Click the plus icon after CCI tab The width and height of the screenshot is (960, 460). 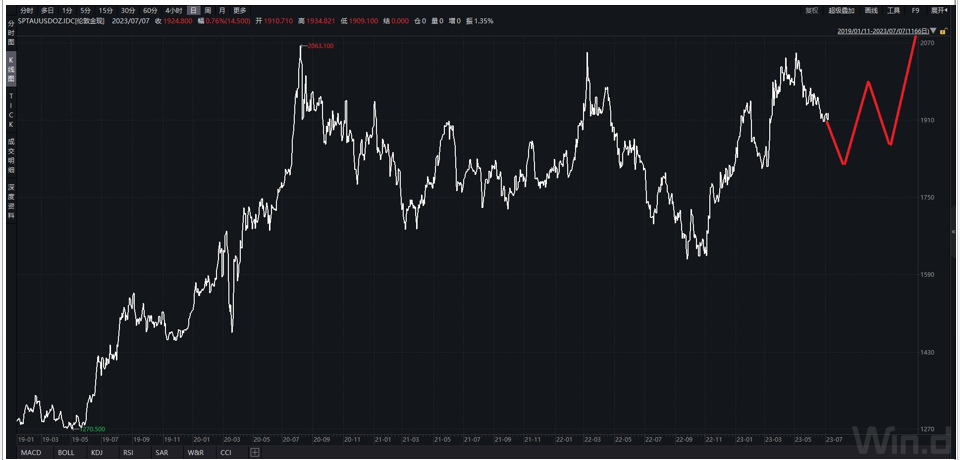(255, 453)
